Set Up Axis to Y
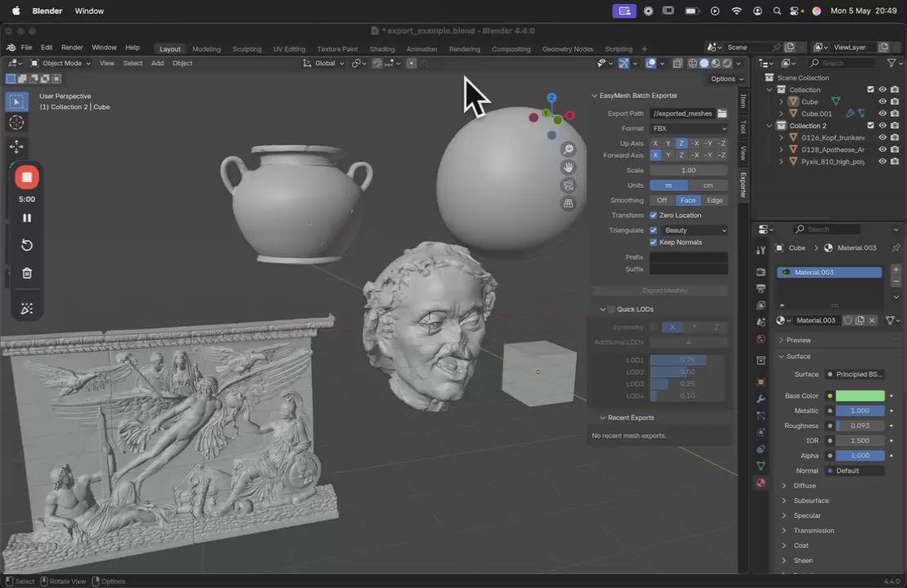Screen dimensions: 907x588 [668, 144]
